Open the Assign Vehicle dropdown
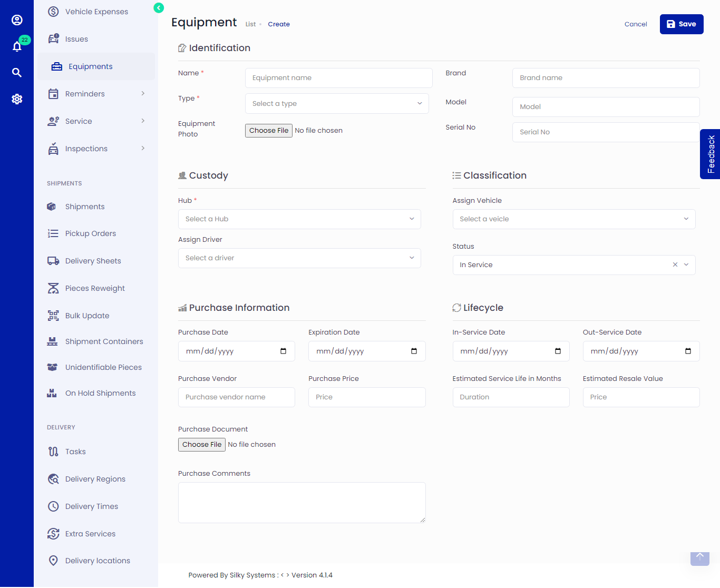Viewport: 720px width, 588px height. tap(573, 219)
